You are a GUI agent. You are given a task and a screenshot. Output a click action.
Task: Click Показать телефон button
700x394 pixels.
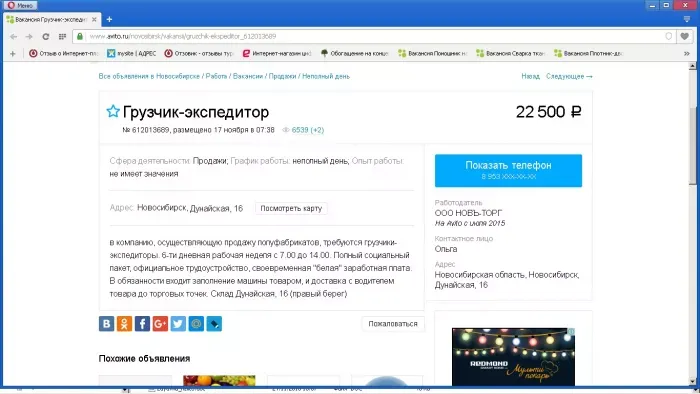tap(508, 170)
